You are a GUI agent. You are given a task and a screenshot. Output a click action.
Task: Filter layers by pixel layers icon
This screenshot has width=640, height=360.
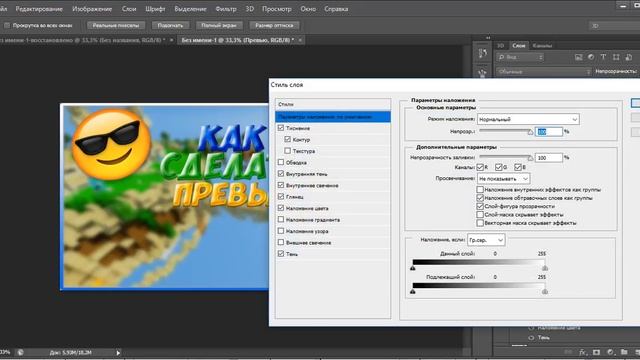578,57
